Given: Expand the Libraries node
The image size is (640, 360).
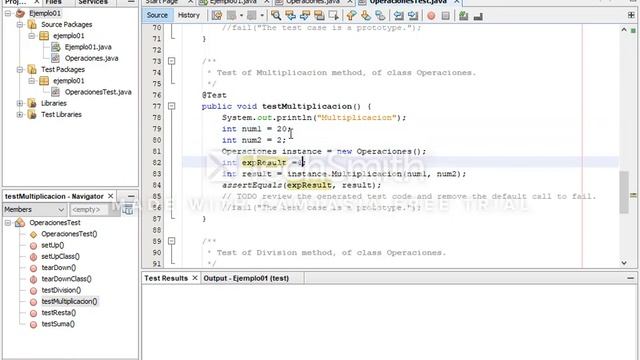Looking at the screenshot, I should pos(20,103).
